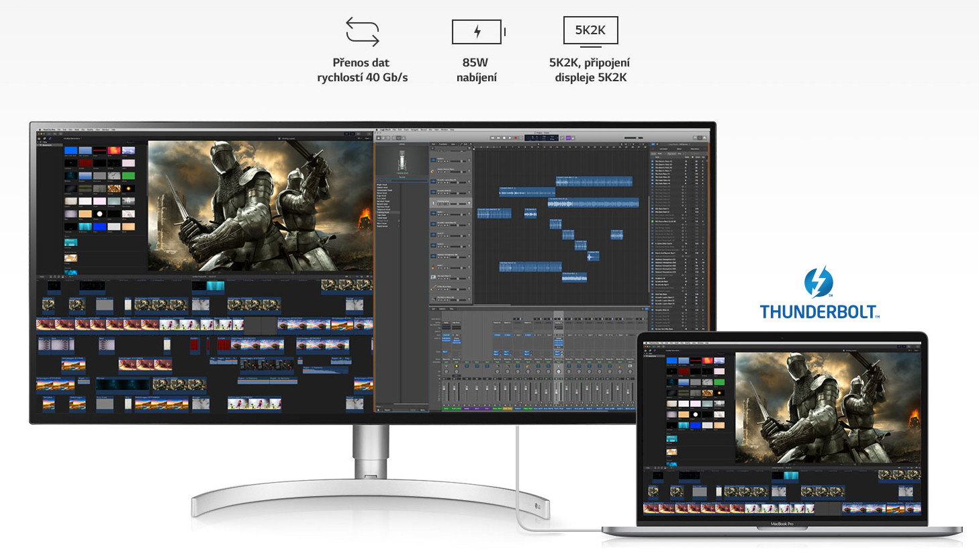Toggle the Library button in Logic toolbar
Screen dimensions: 979x560
coord(379,138)
